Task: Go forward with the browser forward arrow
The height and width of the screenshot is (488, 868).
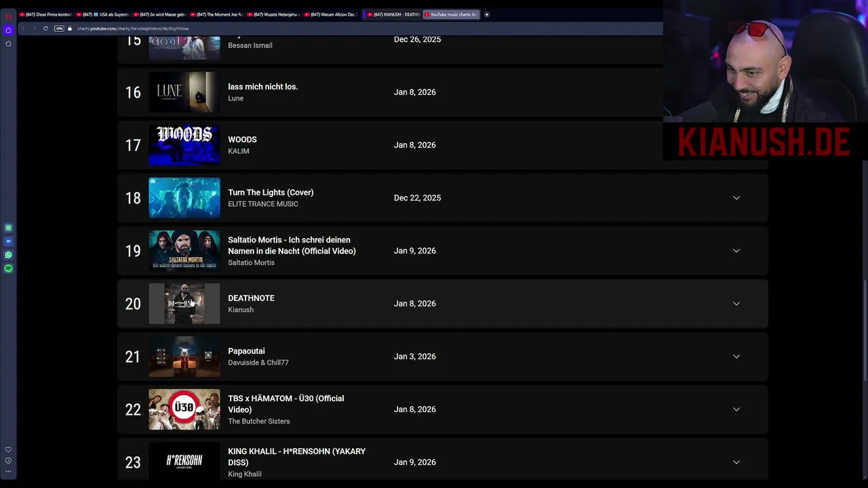Action: [x=34, y=28]
